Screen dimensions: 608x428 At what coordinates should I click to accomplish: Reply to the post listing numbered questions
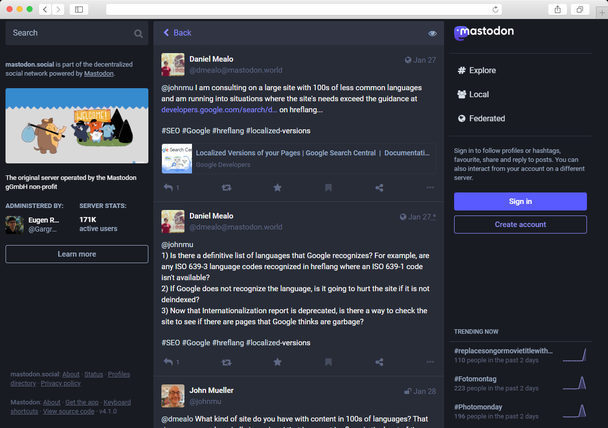tap(168, 362)
